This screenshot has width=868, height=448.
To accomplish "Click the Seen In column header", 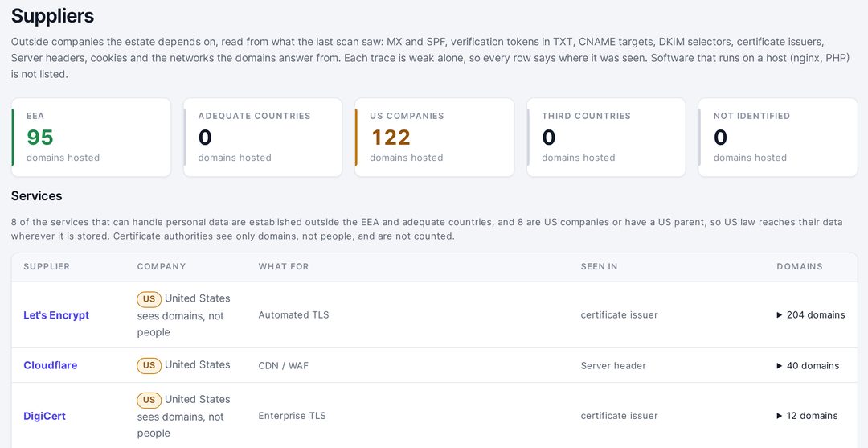I will (x=599, y=266).
